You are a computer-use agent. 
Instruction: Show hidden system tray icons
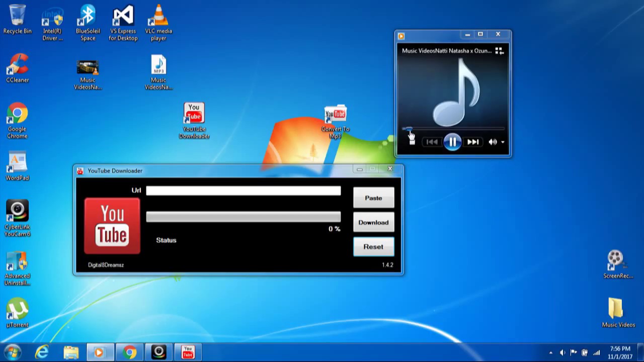551,353
